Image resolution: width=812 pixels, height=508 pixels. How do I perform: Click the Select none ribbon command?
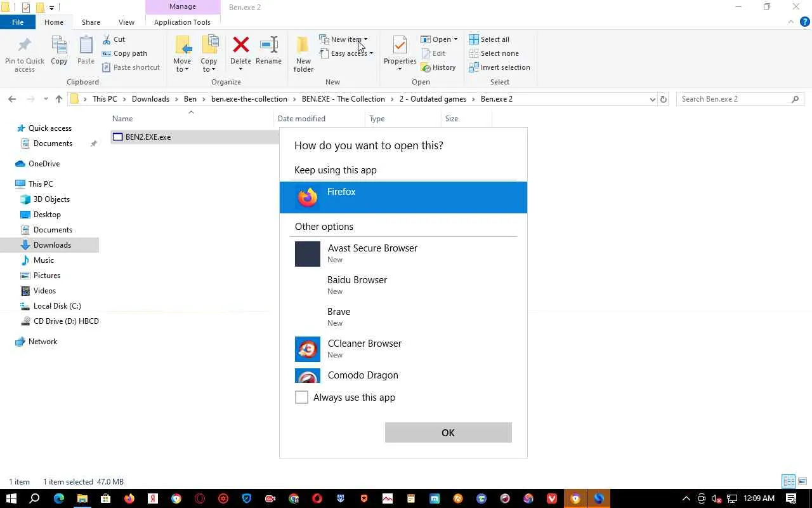[494, 53]
